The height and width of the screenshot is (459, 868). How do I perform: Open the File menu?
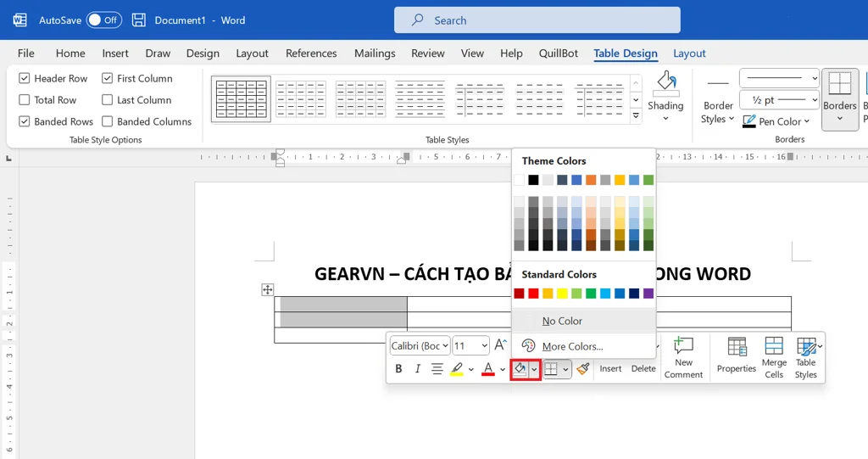(26, 53)
